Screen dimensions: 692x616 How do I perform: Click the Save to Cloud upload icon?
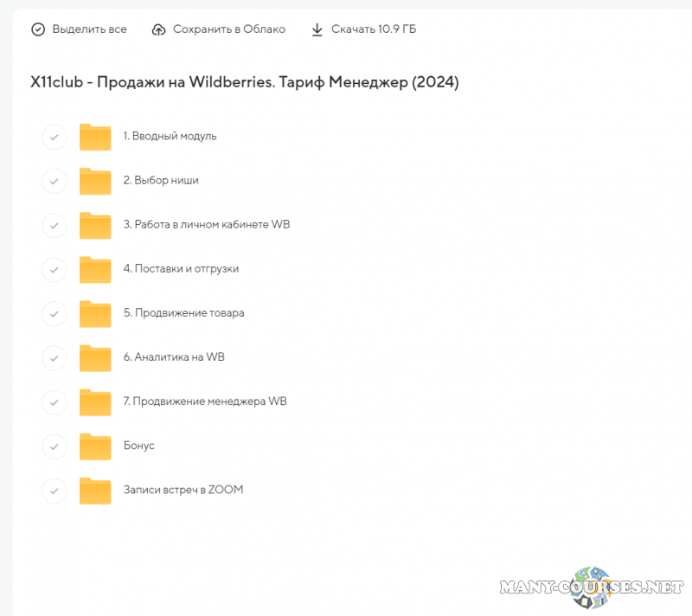[158, 29]
